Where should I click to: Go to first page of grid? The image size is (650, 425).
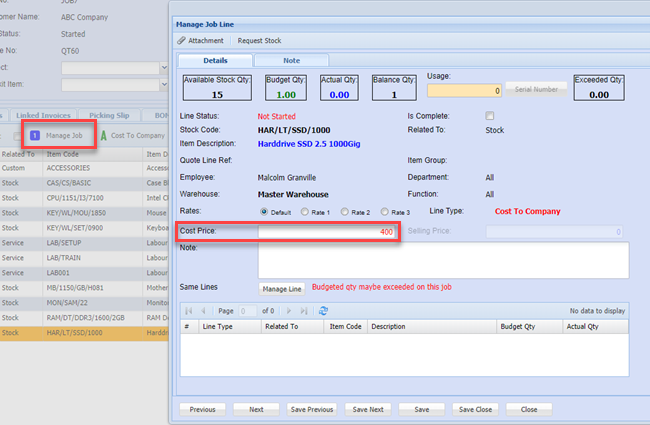tap(189, 311)
